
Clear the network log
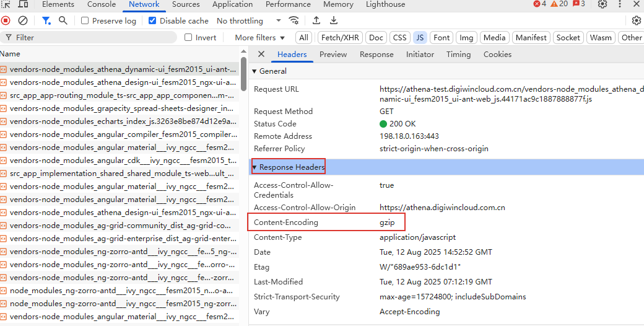point(23,20)
